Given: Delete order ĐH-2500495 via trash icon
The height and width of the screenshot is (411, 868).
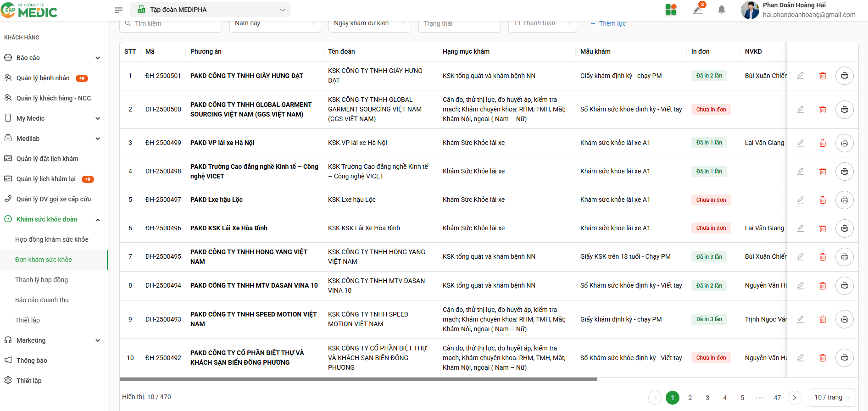Looking at the screenshot, I should (x=823, y=257).
